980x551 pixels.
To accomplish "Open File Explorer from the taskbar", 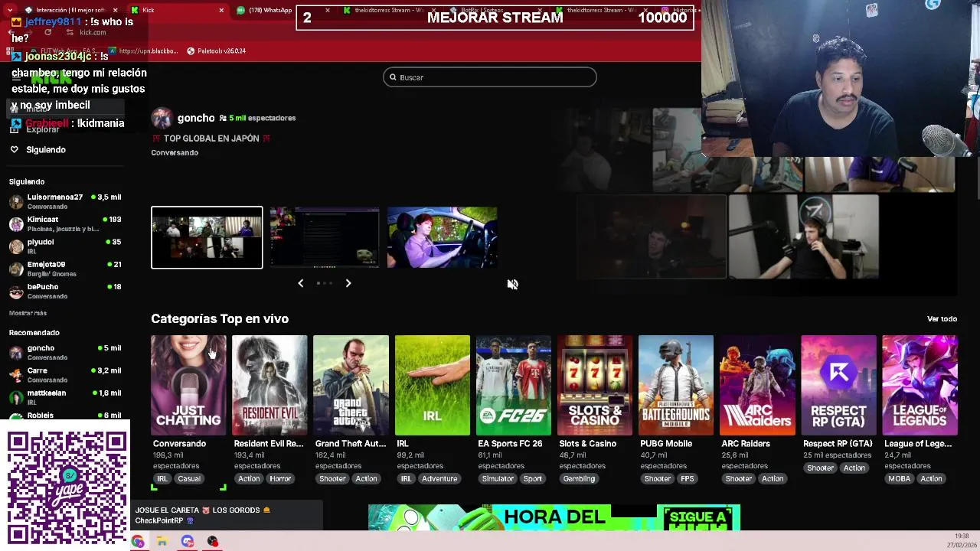I will (x=162, y=542).
